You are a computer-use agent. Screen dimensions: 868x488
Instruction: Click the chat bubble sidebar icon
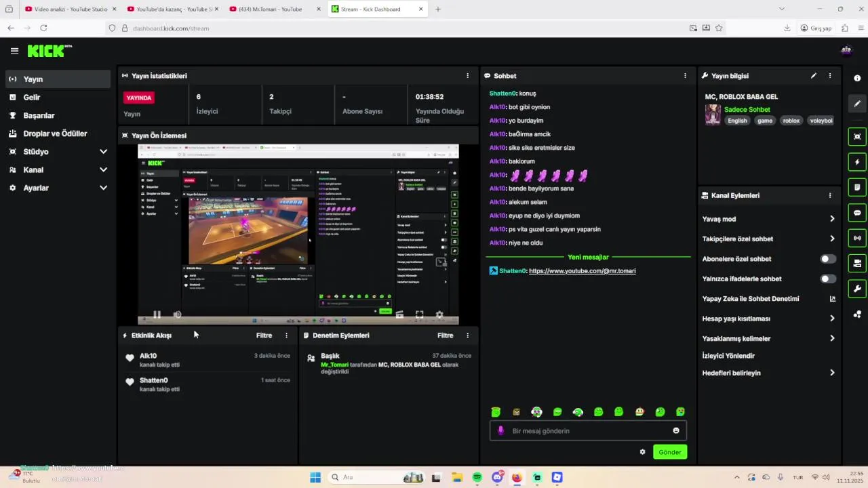click(857, 213)
